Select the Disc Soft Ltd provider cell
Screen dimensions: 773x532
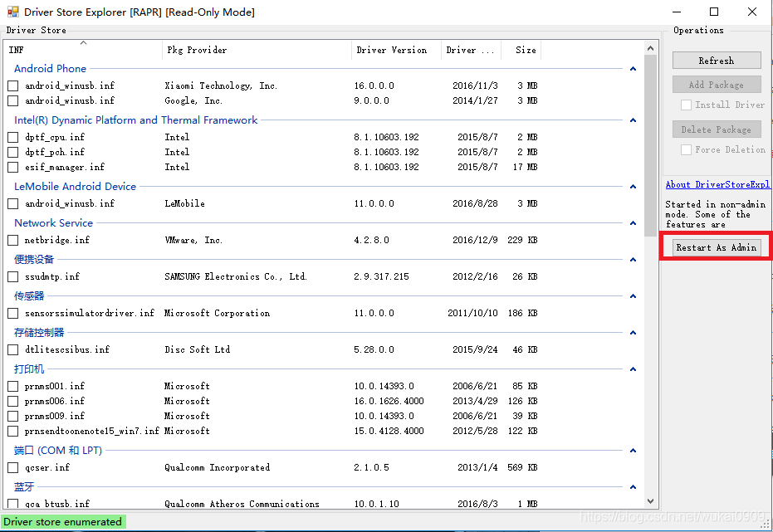pos(198,349)
